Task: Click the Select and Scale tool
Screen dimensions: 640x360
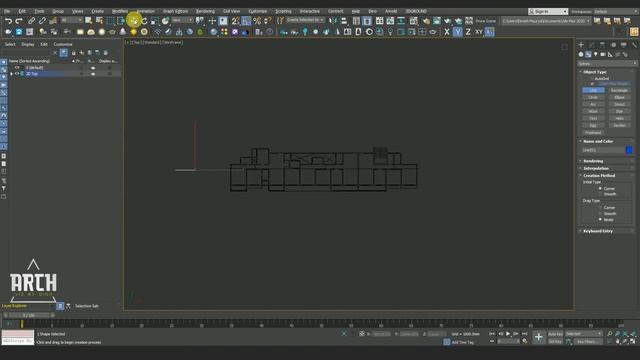Action: click(155, 21)
